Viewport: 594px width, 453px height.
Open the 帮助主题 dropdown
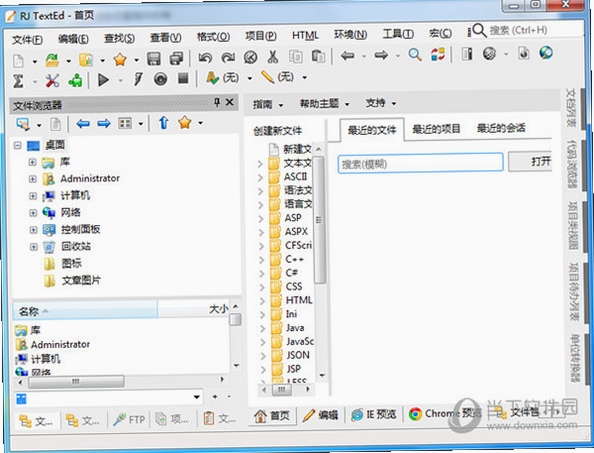click(324, 103)
